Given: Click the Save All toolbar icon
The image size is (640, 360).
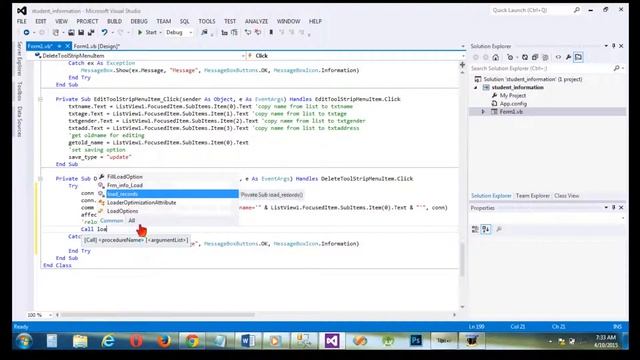Looking at the screenshot, I should [91, 32].
